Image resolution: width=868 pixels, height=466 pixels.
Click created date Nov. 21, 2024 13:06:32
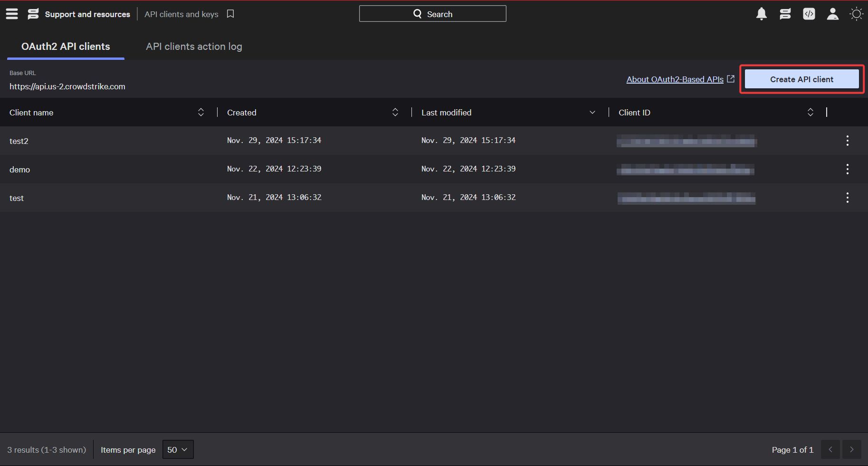click(x=274, y=197)
